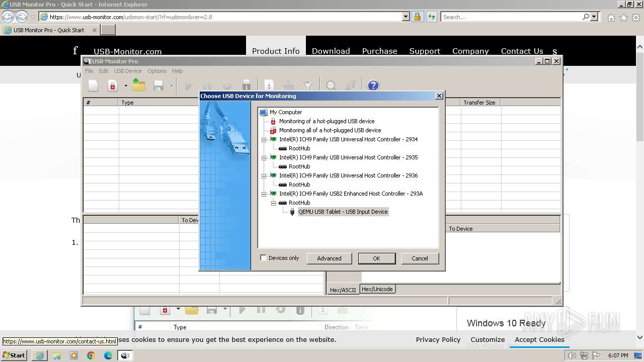The width and height of the screenshot is (644, 362).
Task: Click the export up-arrow toolbar icon
Action: 351,85
